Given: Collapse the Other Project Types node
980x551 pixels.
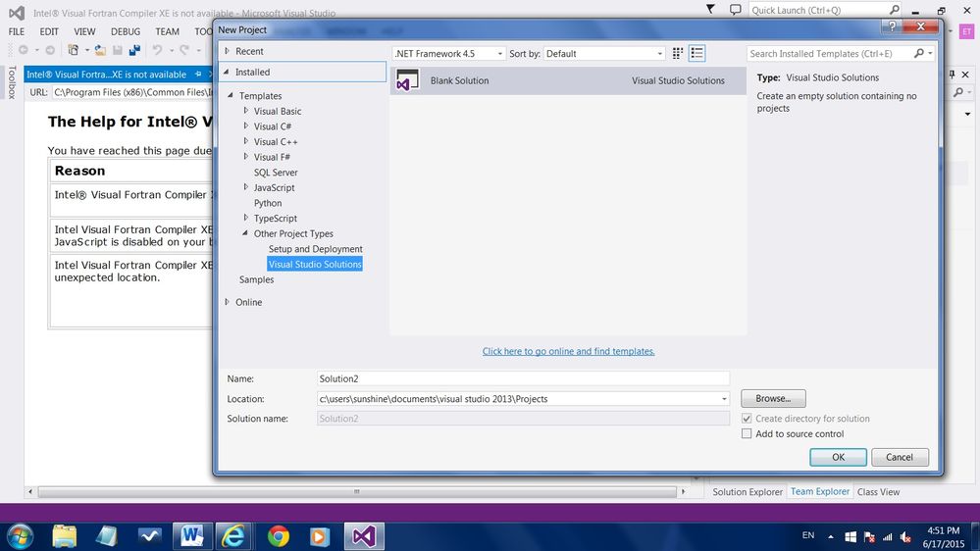Looking at the screenshot, I should click(x=245, y=233).
